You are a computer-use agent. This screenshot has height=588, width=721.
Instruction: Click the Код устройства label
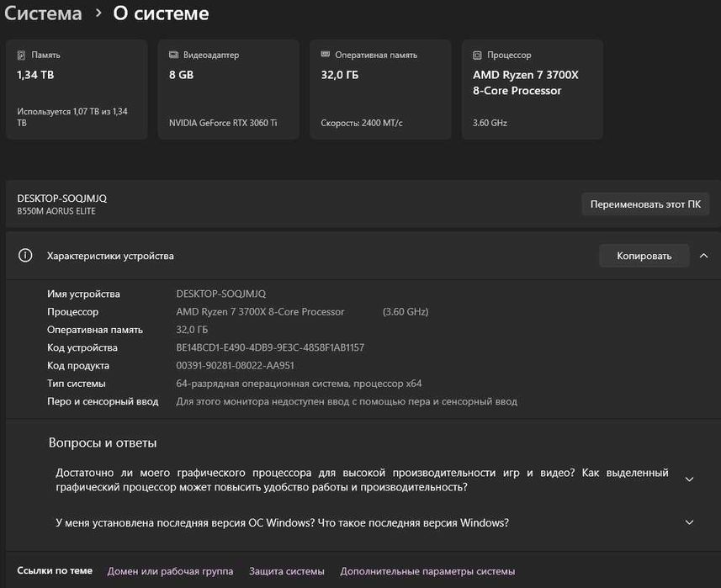click(82, 347)
